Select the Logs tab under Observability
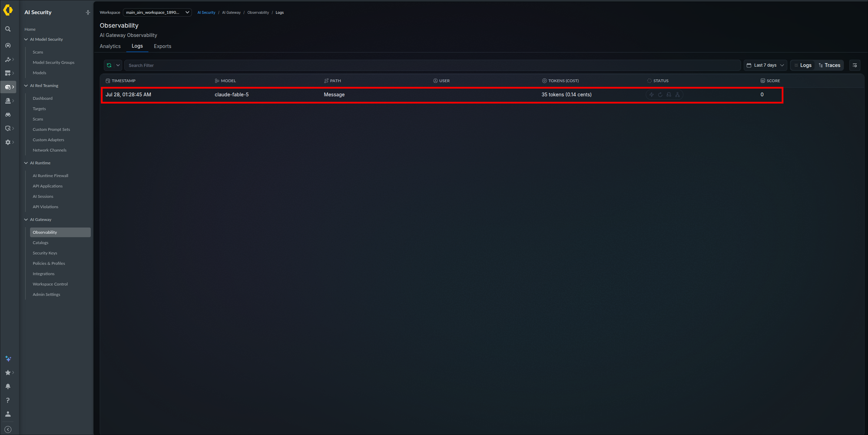The width and height of the screenshot is (868, 435). (x=137, y=46)
